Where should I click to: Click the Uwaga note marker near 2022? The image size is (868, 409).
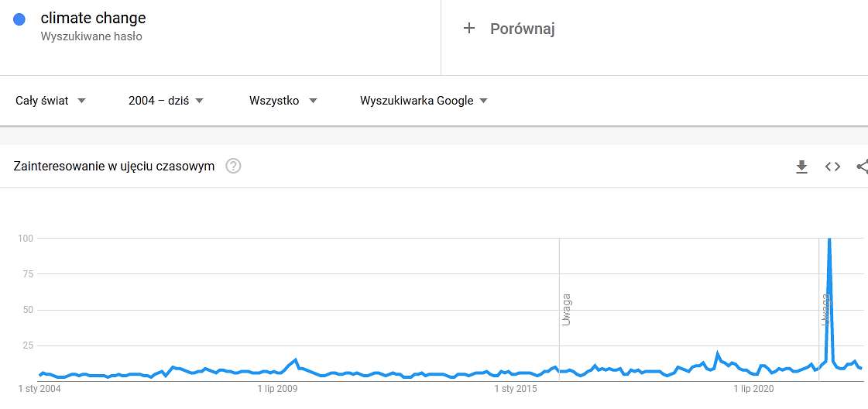(825, 309)
